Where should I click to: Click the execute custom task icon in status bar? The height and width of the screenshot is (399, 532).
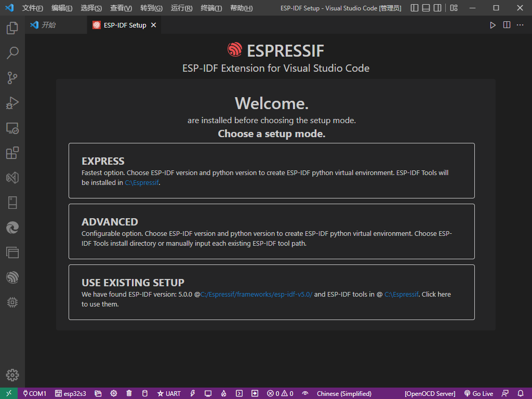[x=255, y=394]
